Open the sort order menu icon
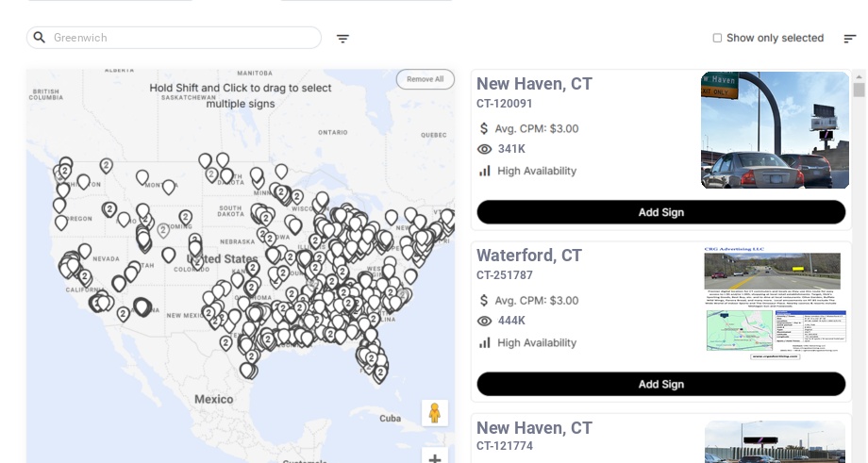This screenshot has width=868, height=463. 849,39
